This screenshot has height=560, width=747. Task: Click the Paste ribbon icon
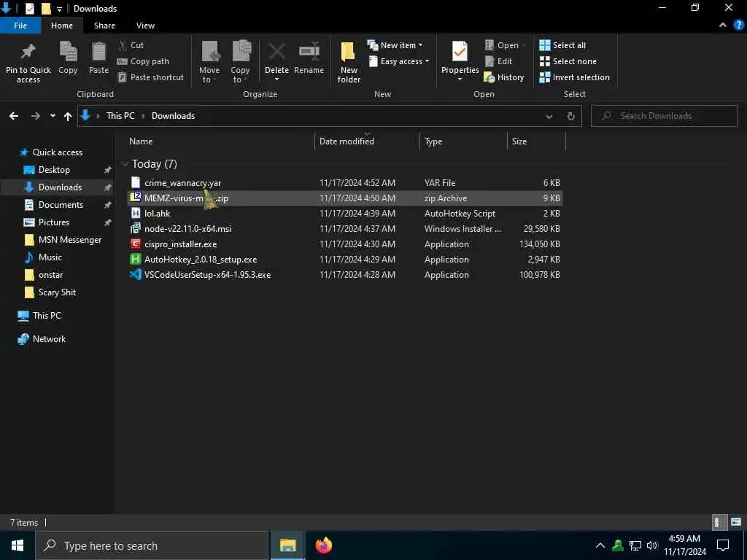tap(98, 52)
